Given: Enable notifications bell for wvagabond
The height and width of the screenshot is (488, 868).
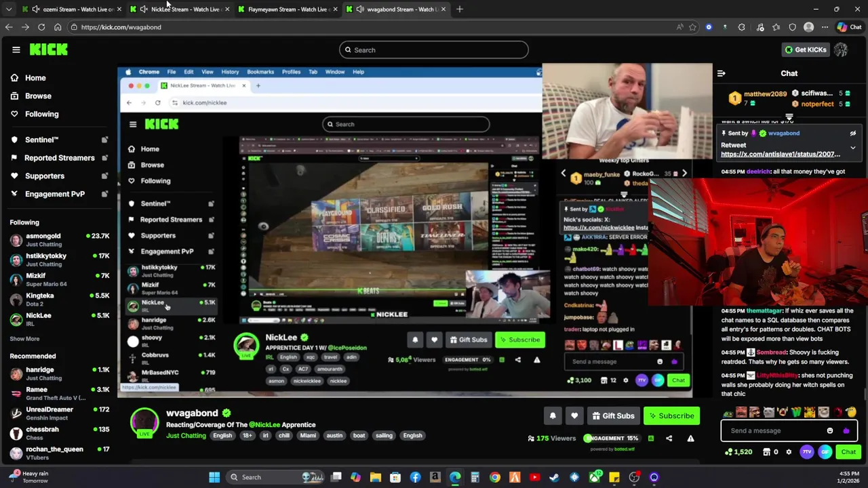Looking at the screenshot, I should 553,415.
